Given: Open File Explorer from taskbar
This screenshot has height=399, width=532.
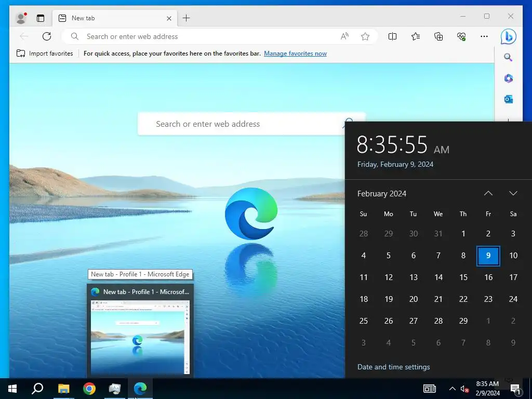Looking at the screenshot, I should pos(63,389).
